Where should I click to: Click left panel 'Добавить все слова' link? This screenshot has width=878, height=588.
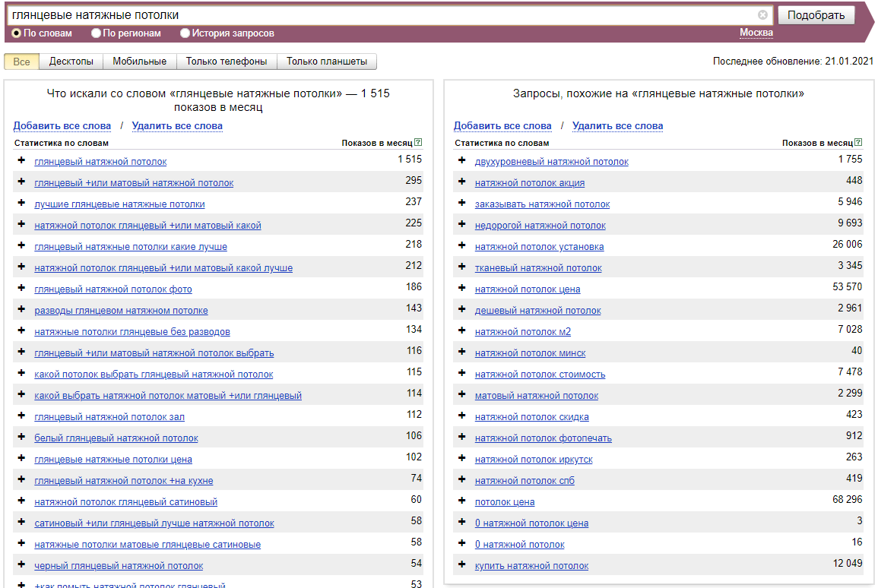(x=62, y=126)
